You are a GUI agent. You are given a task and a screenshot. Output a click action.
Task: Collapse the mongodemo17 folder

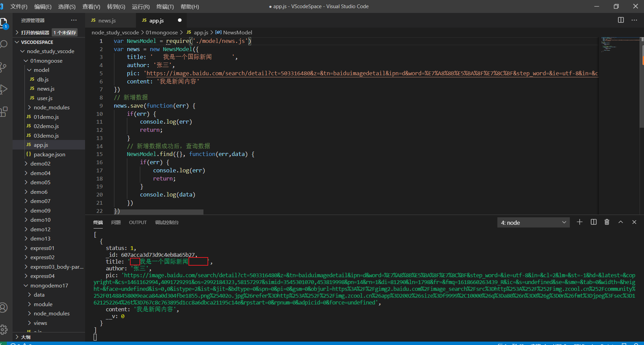49,285
